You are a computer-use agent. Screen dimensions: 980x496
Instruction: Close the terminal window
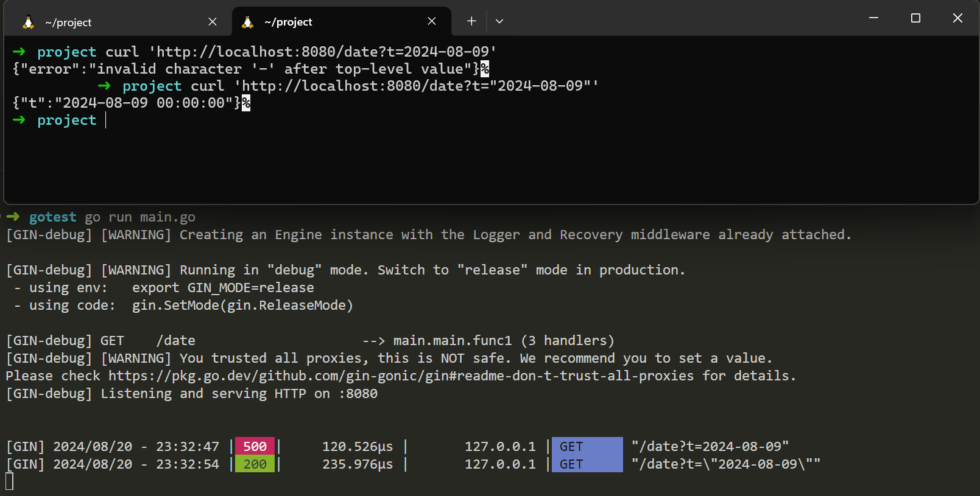957,18
